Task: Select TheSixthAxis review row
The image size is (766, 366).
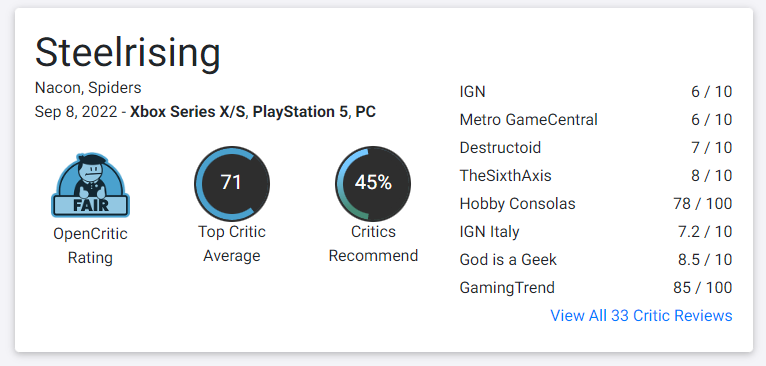Action: tap(596, 175)
